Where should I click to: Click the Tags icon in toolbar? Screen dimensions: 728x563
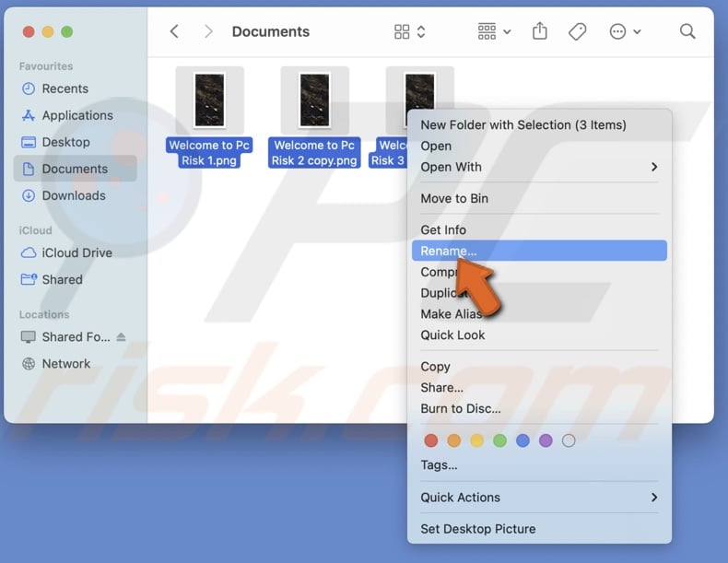[578, 31]
